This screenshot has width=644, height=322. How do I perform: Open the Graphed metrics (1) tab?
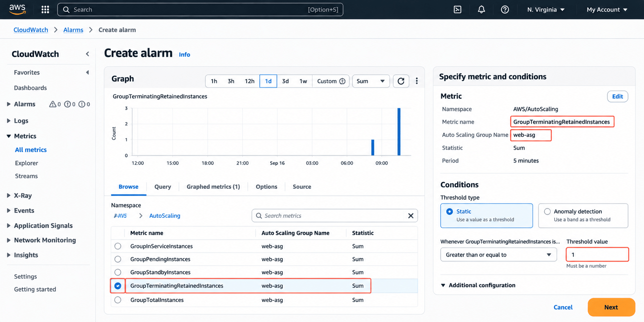(213, 187)
